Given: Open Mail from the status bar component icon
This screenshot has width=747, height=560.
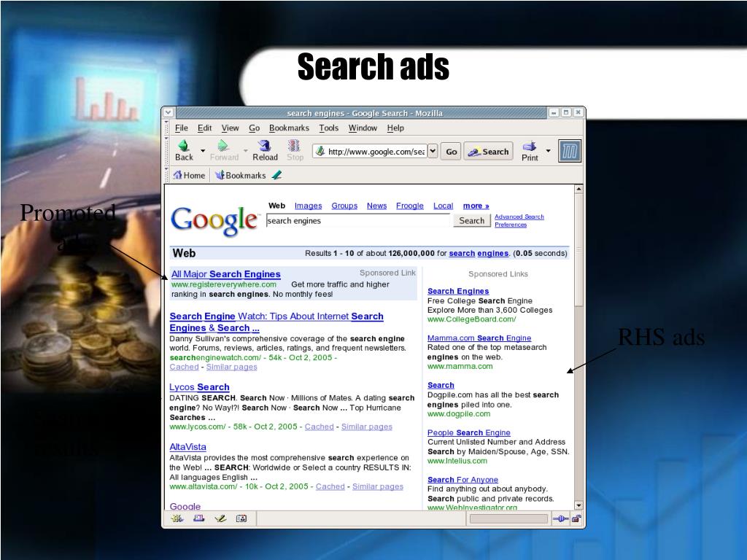Looking at the screenshot, I should 198,518.
